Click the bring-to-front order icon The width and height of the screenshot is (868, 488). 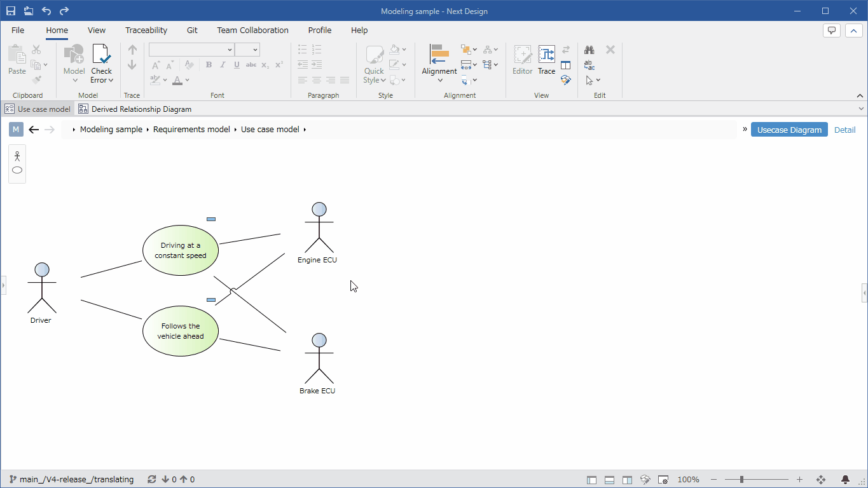(465, 50)
